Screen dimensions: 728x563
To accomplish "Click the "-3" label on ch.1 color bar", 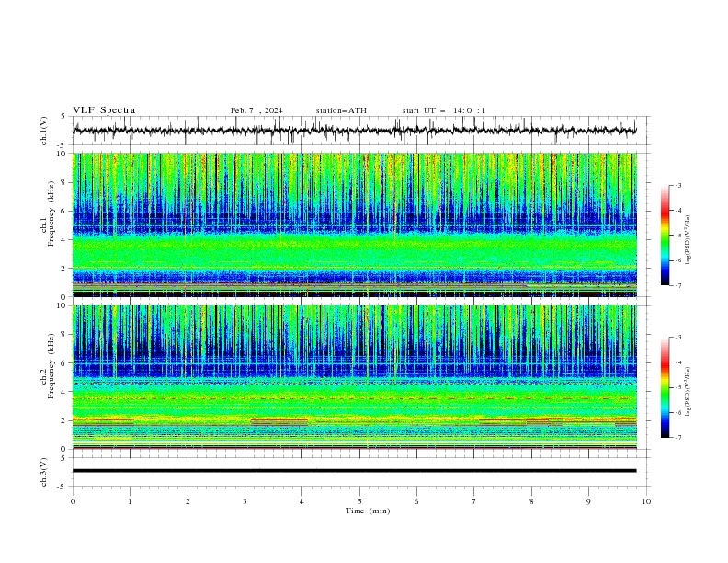I will tap(677, 185).
